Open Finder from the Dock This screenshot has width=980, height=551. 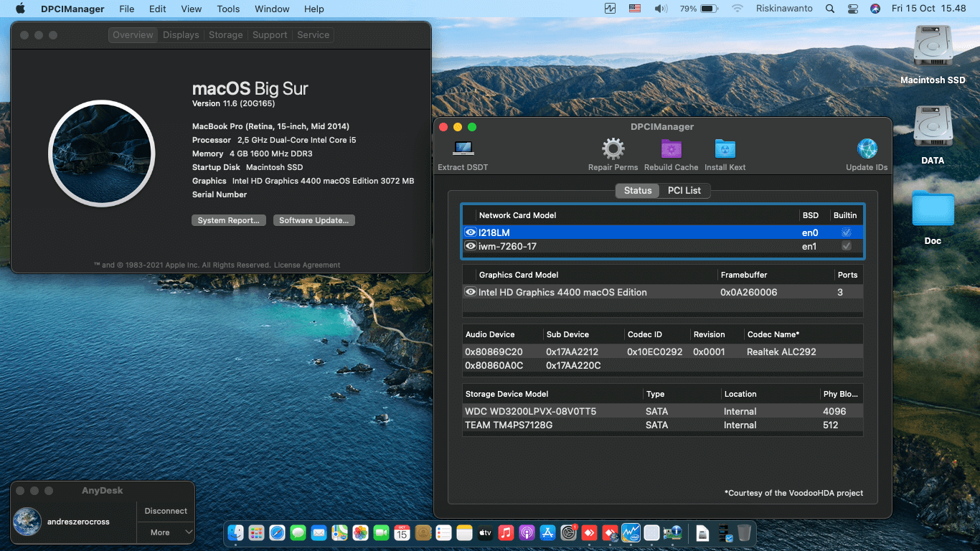click(x=236, y=532)
